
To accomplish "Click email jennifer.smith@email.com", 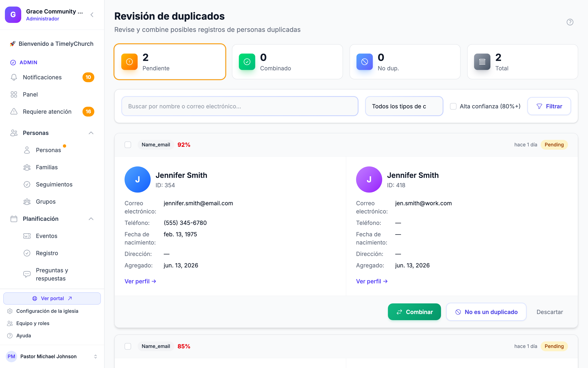I will (x=198, y=203).
